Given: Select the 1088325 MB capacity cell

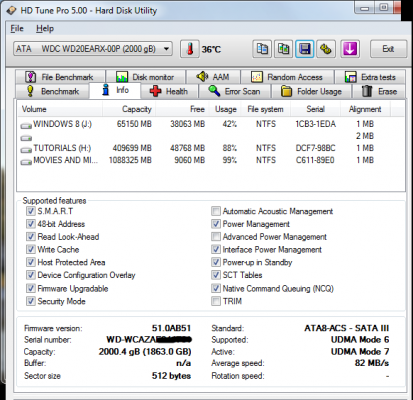Looking at the screenshot, I should pyautogui.click(x=130, y=160).
